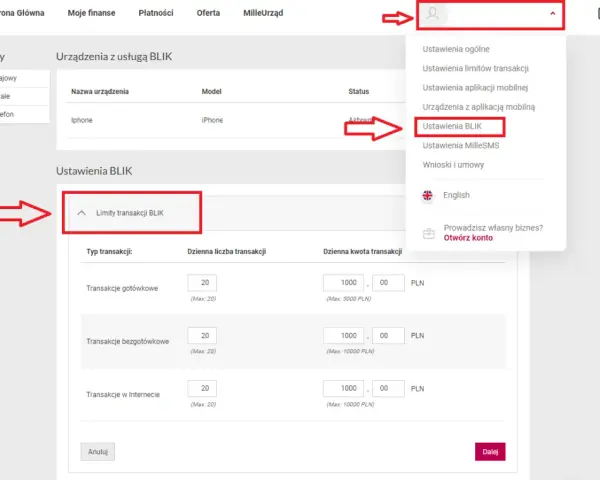This screenshot has width=600, height=480.
Task: Click the Model column header
Action: point(211,91)
